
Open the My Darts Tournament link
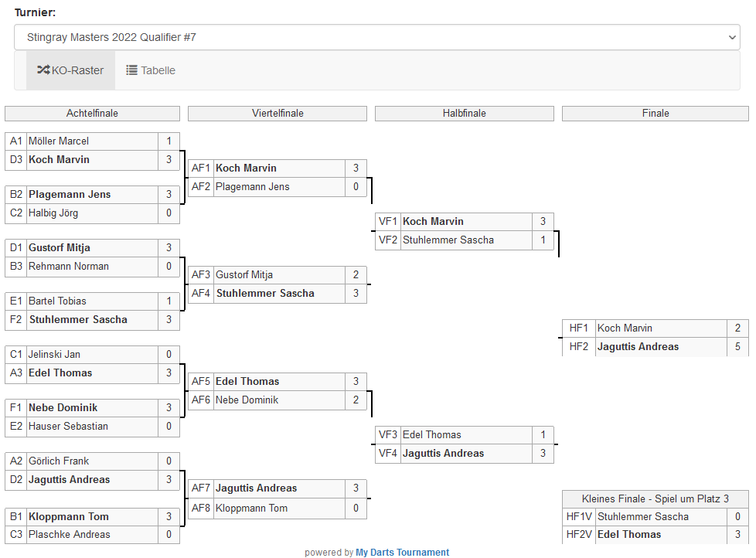click(402, 553)
